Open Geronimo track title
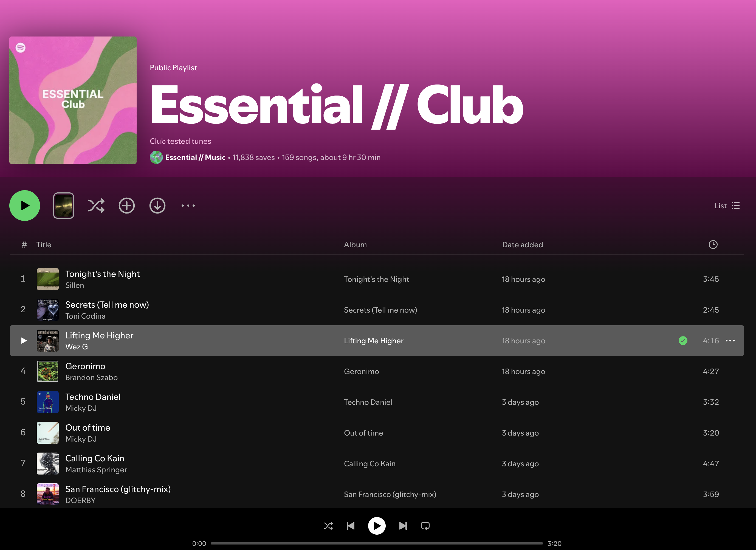The width and height of the screenshot is (756, 550). (x=85, y=366)
